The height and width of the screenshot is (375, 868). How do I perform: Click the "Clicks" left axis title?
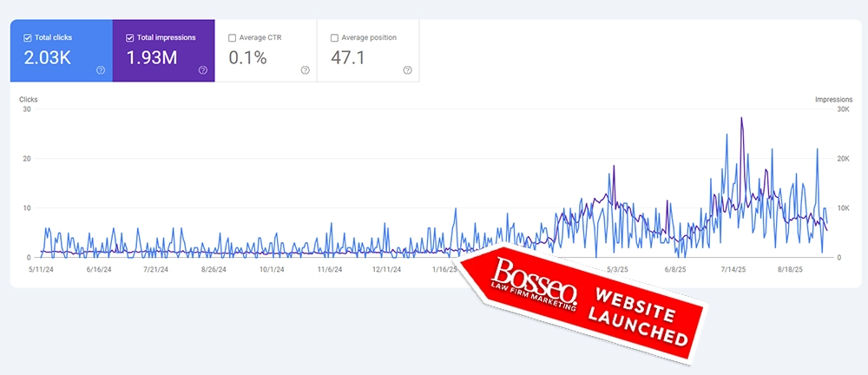29,100
